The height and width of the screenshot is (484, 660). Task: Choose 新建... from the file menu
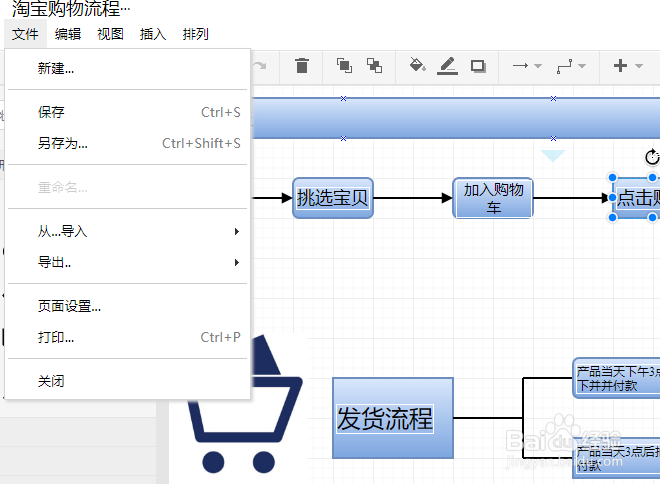coord(128,68)
